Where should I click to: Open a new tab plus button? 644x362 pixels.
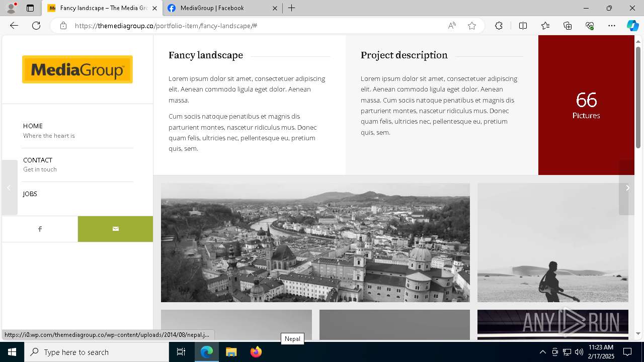(x=292, y=8)
